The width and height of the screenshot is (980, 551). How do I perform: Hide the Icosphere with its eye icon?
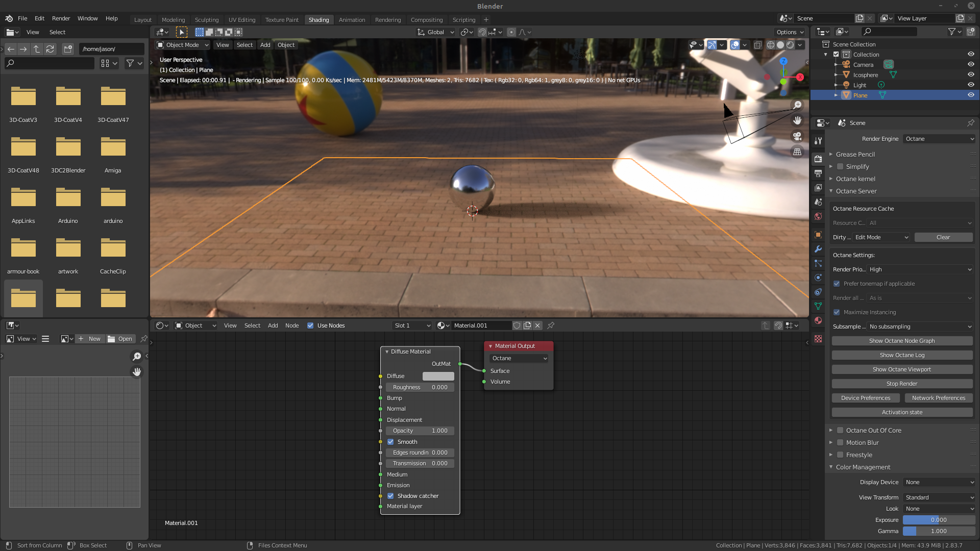tap(971, 74)
